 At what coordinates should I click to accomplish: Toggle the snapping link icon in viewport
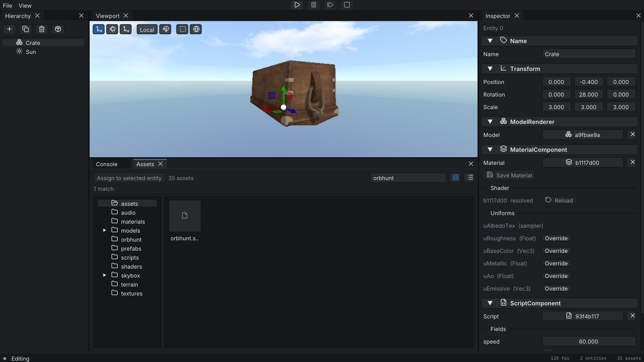(165, 29)
